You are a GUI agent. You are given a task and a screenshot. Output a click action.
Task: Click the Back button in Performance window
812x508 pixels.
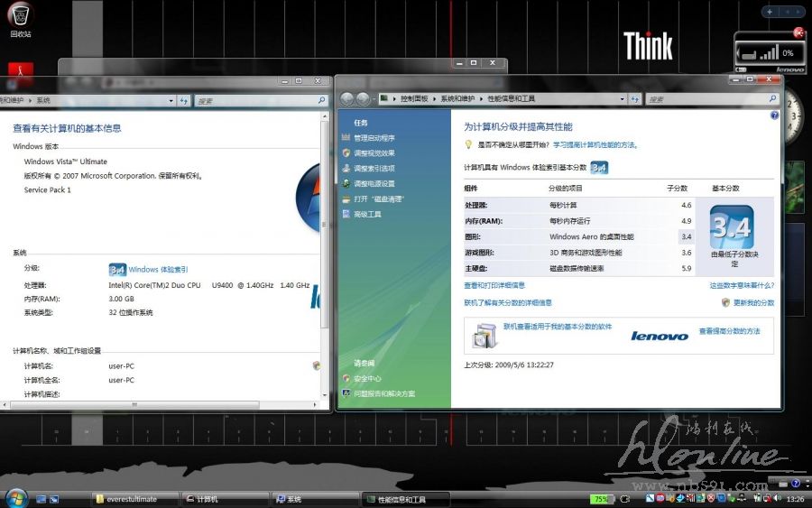(x=347, y=98)
